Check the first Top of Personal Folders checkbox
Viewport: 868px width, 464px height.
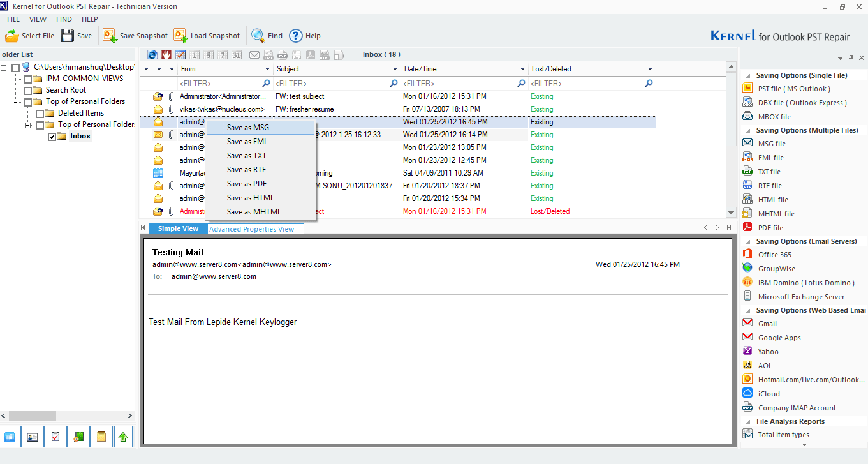(27, 101)
